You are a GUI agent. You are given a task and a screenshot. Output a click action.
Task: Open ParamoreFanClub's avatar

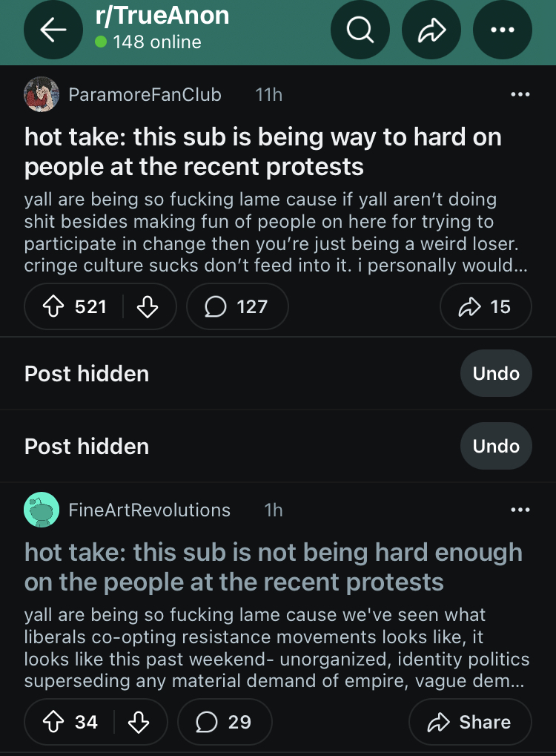coord(42,95)
